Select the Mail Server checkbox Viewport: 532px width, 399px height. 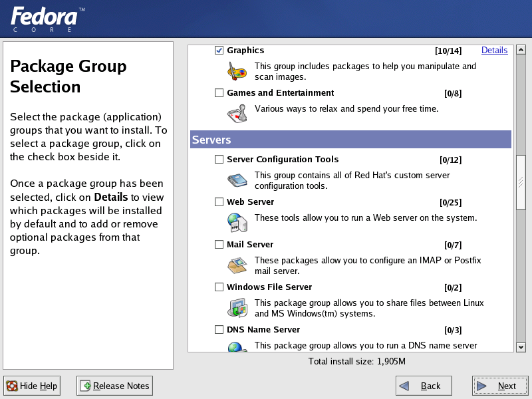[x=219, y=245]
